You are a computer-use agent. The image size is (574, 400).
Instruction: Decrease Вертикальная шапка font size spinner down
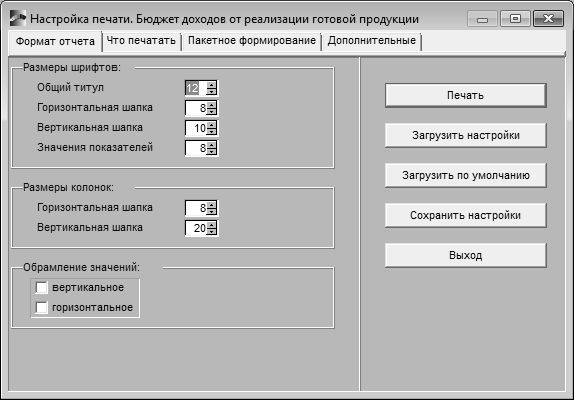click(x=212, y=131)
